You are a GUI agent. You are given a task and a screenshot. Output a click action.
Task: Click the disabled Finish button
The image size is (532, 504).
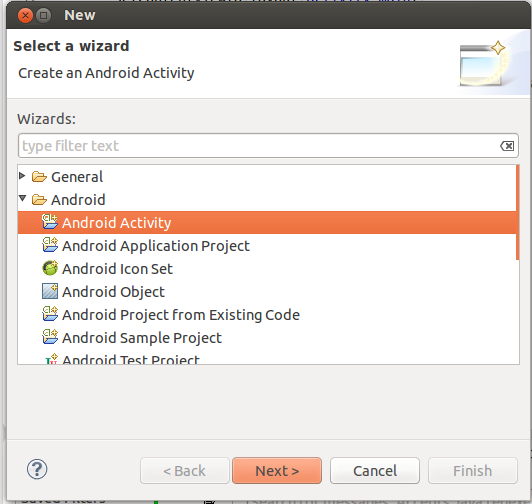click(x=473, y=470)
